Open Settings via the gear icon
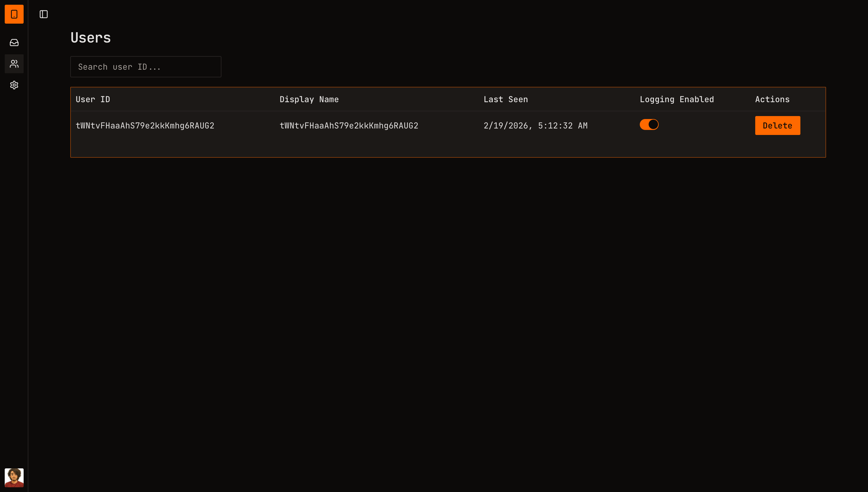 tap(14, 85)
